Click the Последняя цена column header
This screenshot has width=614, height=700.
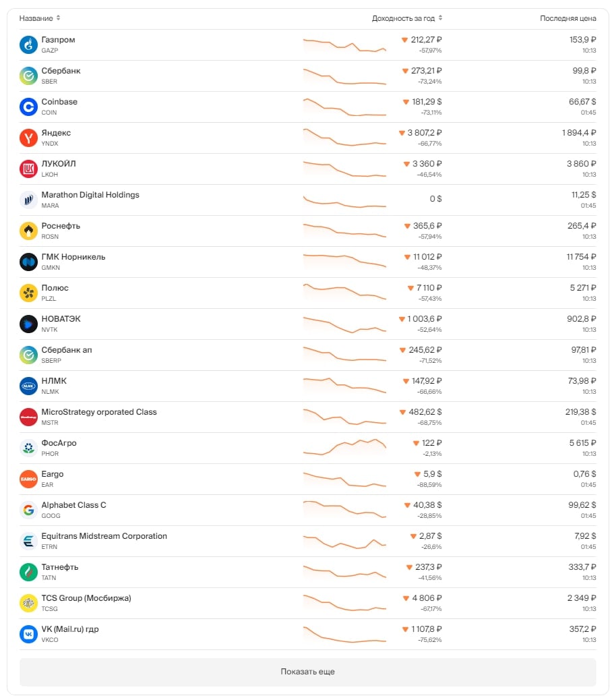(x=567, y=18)
